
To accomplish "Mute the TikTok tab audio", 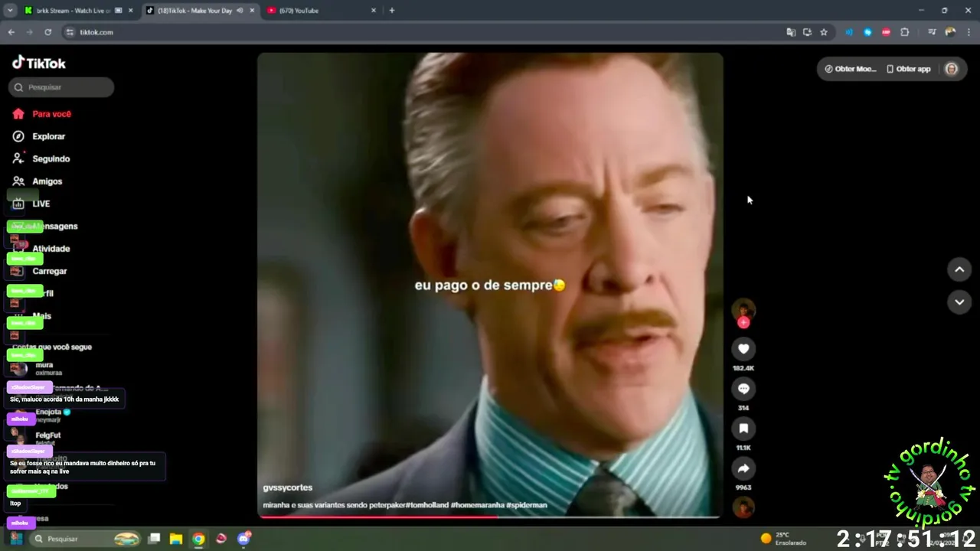I will click(240, 11).
